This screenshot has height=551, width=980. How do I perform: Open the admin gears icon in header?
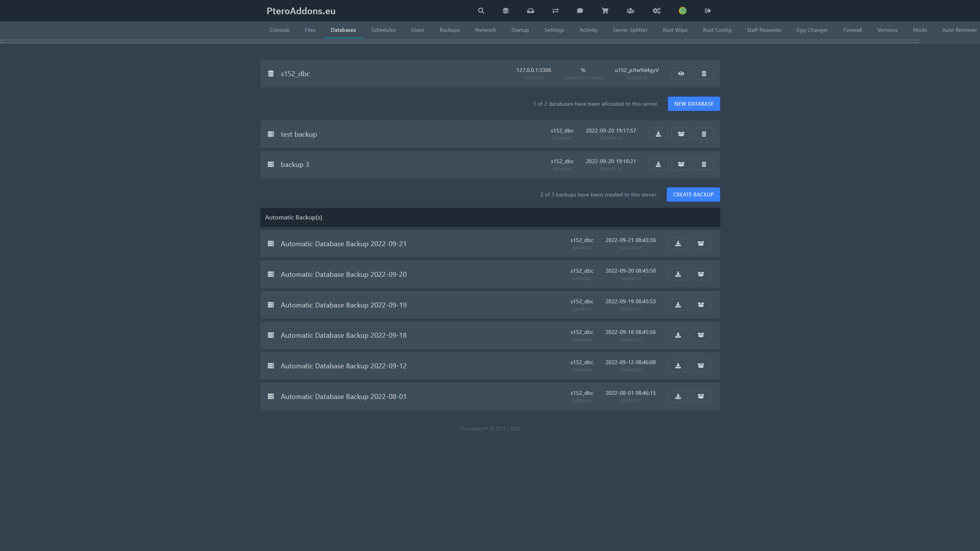click(x=657, y=11)
